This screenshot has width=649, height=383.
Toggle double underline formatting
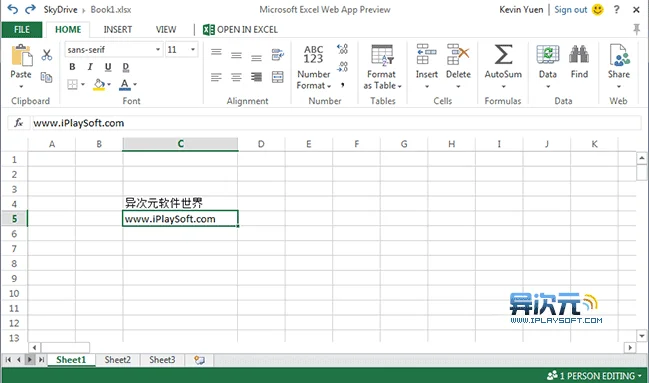click(126, 67)
